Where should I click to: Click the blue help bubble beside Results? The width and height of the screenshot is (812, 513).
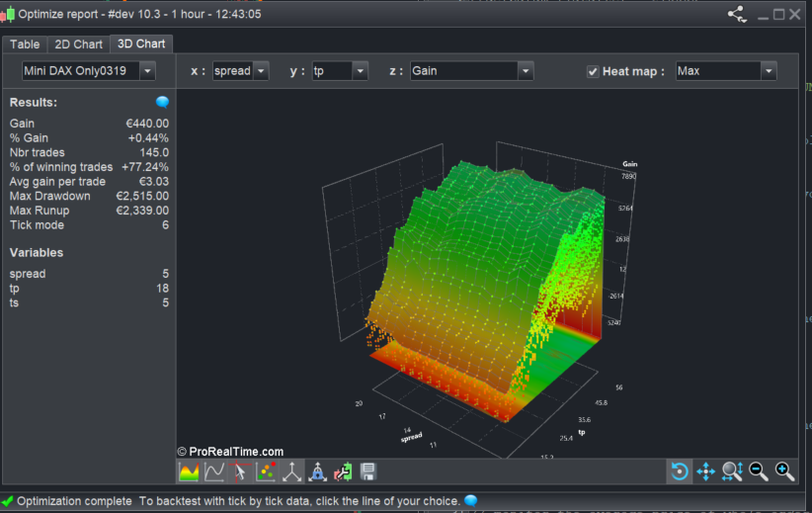[162, 102]
